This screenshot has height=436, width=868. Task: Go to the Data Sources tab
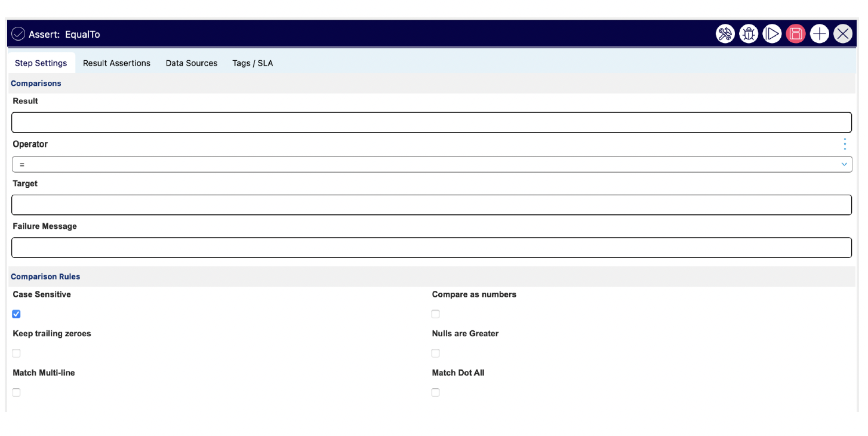click(192, 63)
